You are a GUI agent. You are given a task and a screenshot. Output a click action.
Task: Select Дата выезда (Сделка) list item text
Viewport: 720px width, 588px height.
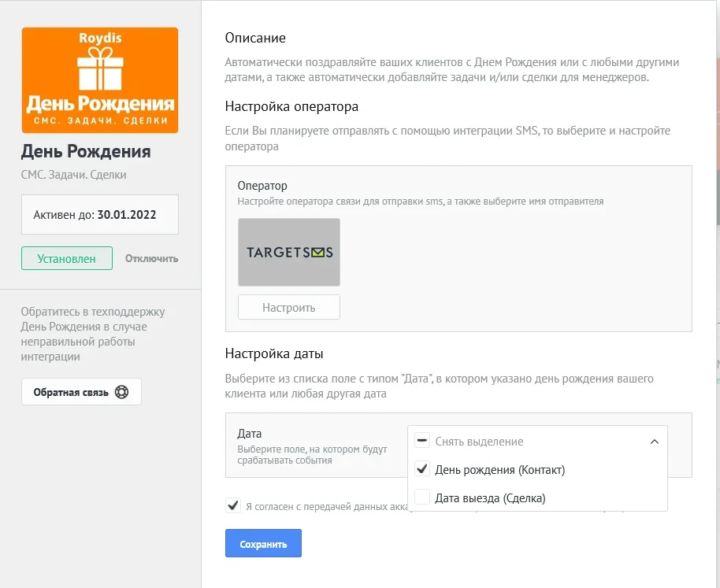coord(490,498)
